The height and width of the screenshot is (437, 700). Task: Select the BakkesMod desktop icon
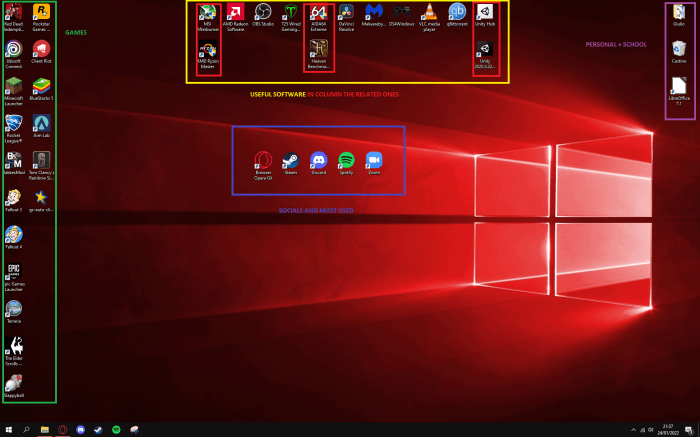tap(13, 163)
